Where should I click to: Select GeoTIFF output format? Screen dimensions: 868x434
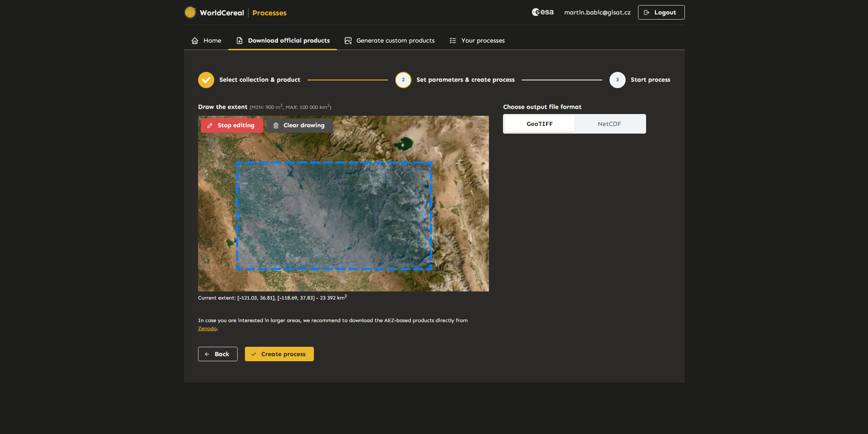[x=540, y=124]
